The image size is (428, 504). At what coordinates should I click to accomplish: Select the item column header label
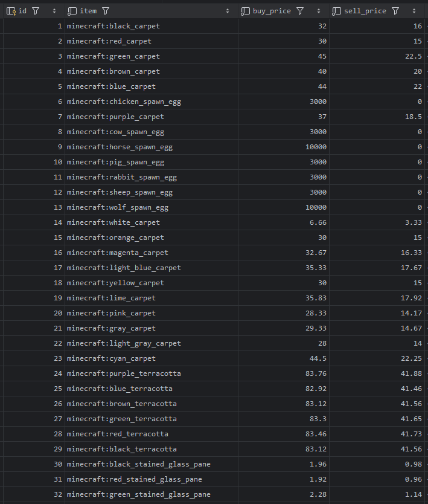[x=88, y=11]
